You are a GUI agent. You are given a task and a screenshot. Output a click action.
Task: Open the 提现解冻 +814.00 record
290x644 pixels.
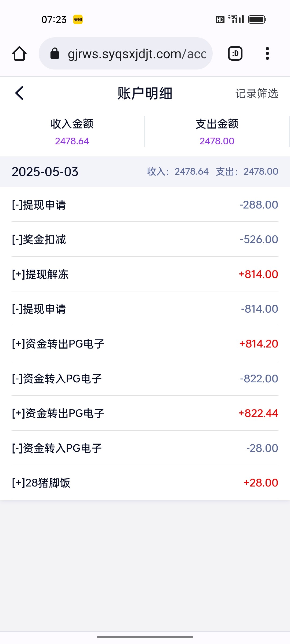click(145, 274)
